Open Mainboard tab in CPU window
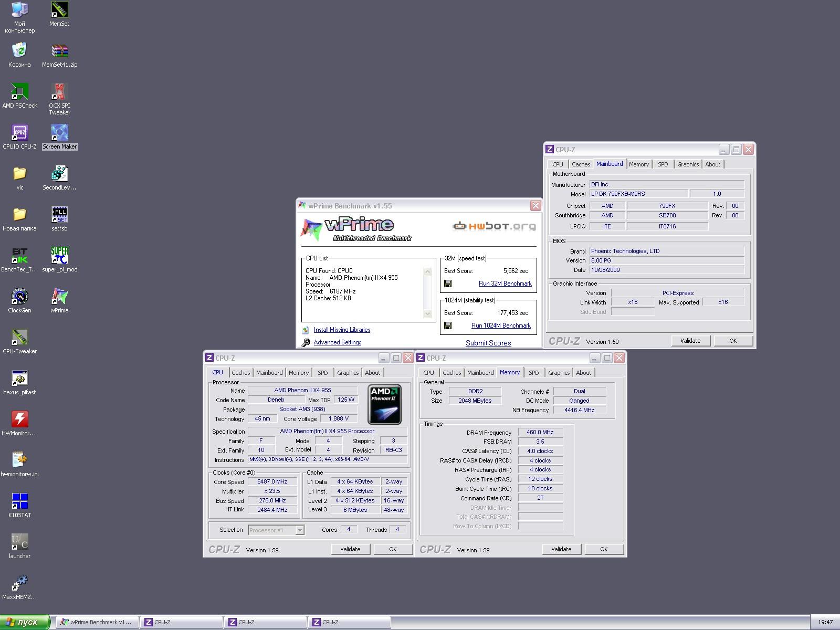Viewport: 840px width, 630px height. [x=269, y=373]
